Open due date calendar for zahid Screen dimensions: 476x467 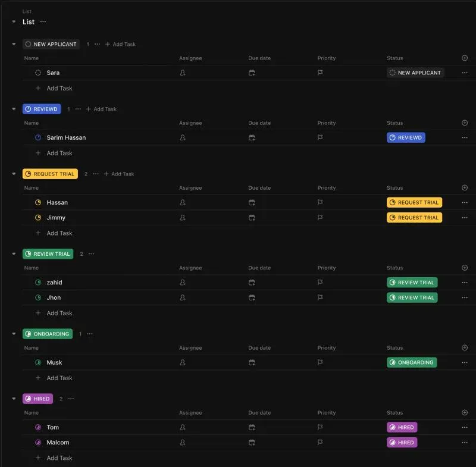pyautogui.click(x=252, y=283)
